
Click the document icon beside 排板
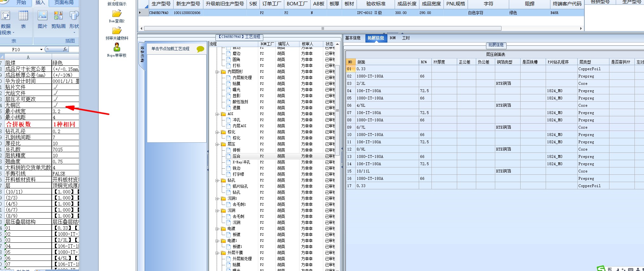[x=228, y=150]
